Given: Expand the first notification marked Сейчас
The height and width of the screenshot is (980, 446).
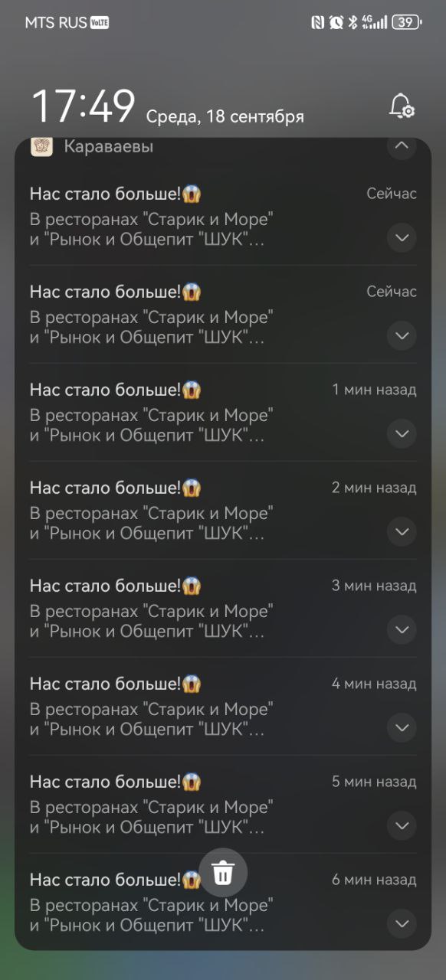Looking at the screenshot, I should (402, 237).
